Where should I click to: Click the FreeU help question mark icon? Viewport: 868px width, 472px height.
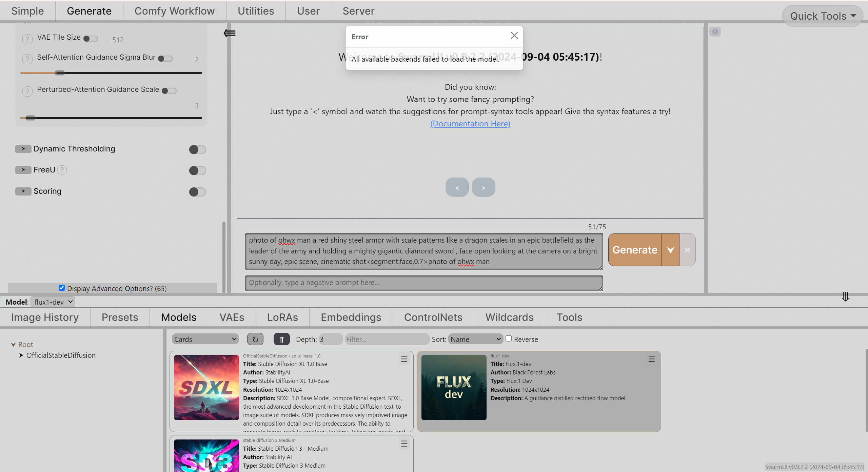[x=62, y=170]
